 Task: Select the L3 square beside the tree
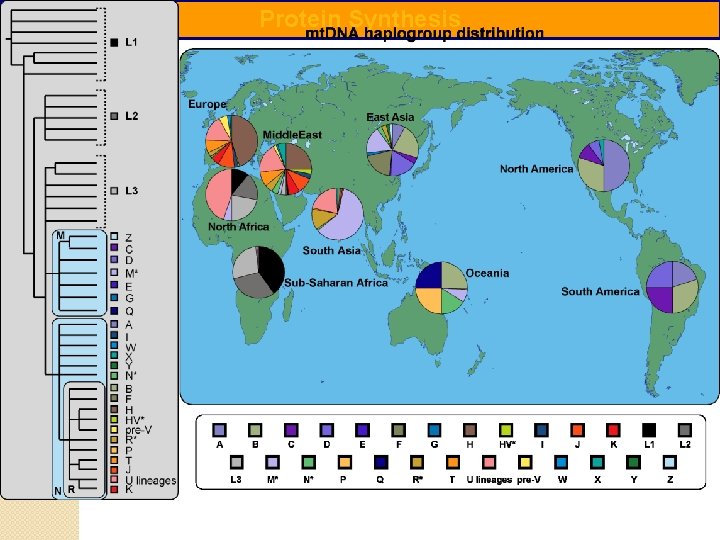pos(114,191)
